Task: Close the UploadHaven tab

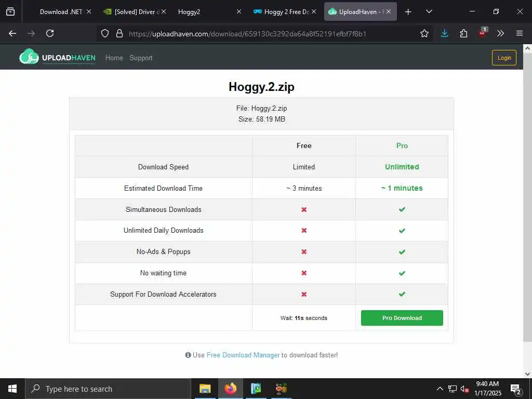Action: click(389, 11)
